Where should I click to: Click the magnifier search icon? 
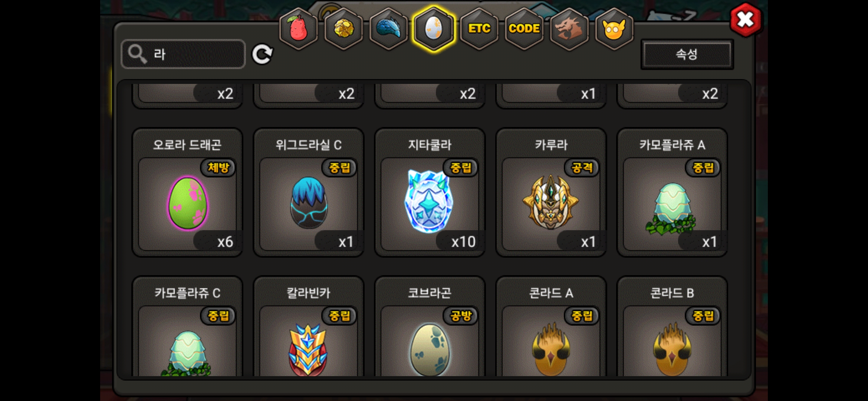[137, 55]
